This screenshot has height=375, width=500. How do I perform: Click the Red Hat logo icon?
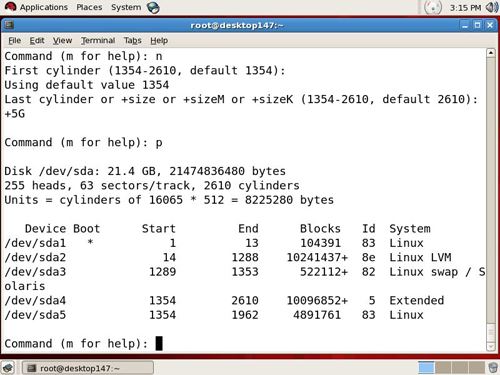[10, 7]
